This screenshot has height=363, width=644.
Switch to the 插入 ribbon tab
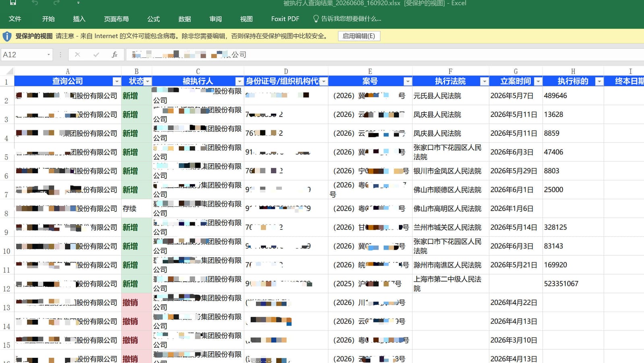(79, 19)
